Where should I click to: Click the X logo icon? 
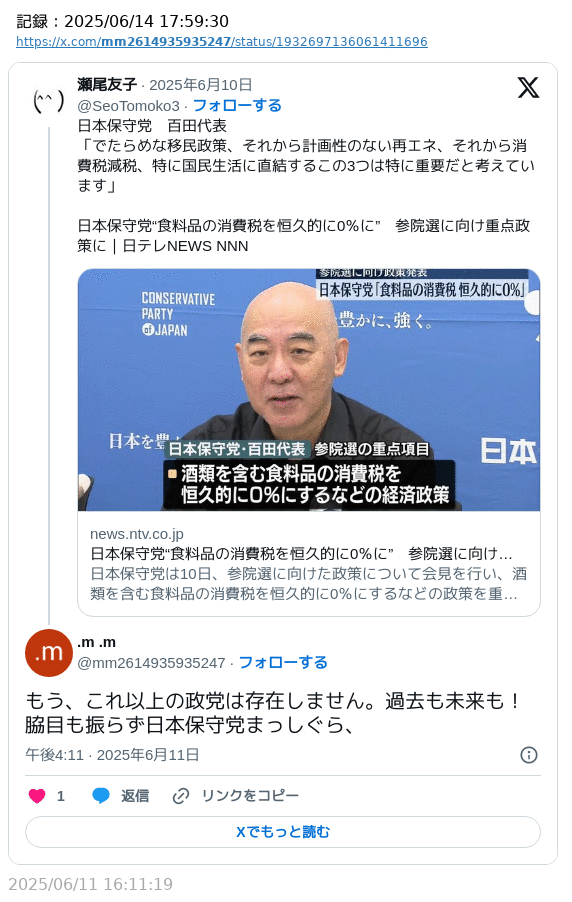tap(528, 87)
